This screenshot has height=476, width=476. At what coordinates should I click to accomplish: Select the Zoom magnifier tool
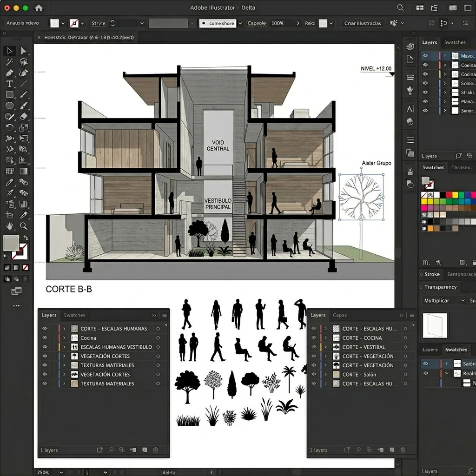(24, 226)
